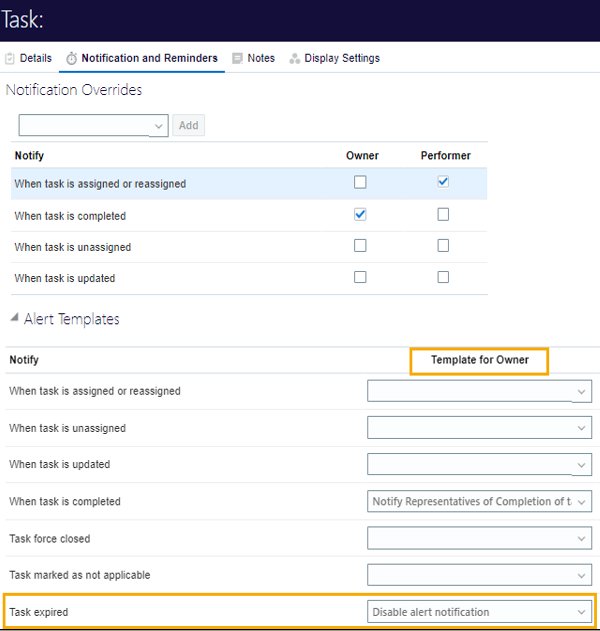
Task: Click the 'When task is updated' label under Alert Templates
Action: 60,464
